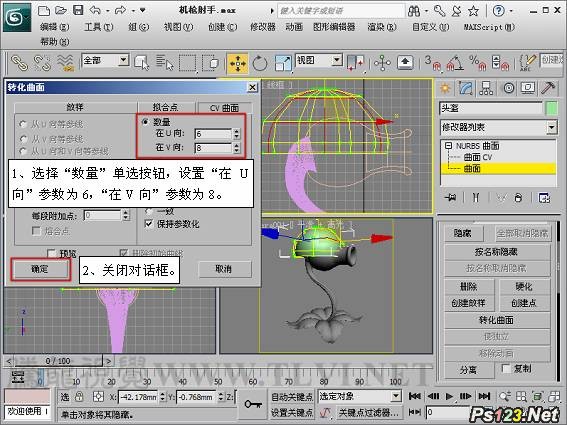
Task: Toggle the 自动关键点 auto key button
Action: click(292, 397)
